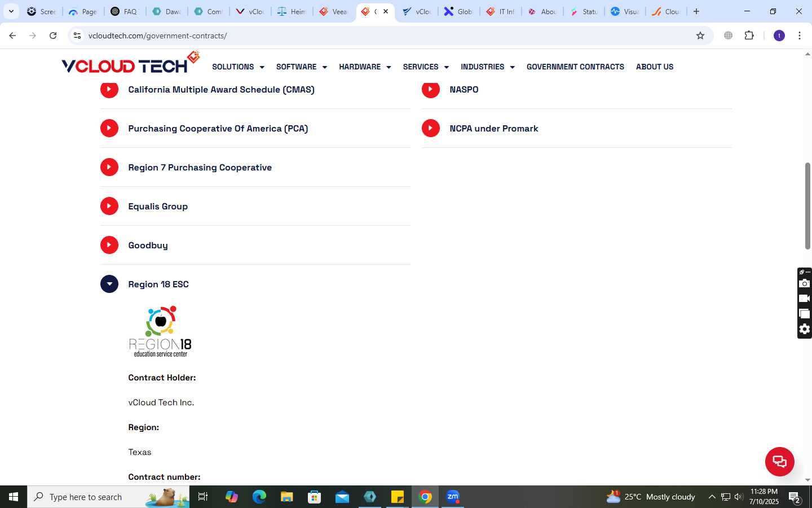Close the current Government Contracts tab
Screen dimensions: 812x508
[386, 11]
